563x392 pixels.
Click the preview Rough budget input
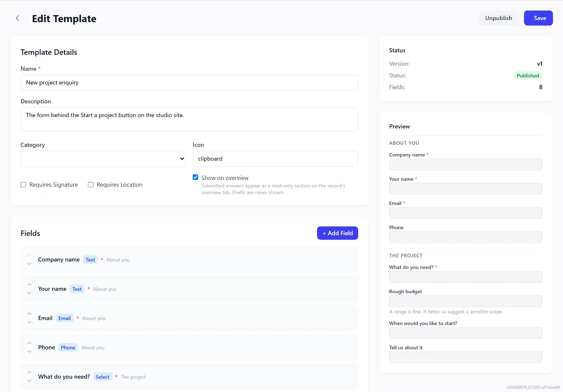(466, 301)
